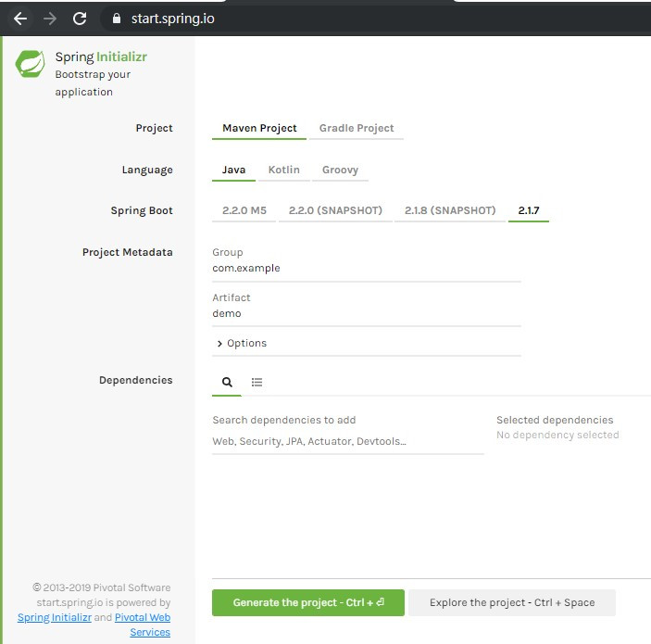Reload the start.spring.io page
The height and width of the screenshot is (644, 651).
[80, 19]
